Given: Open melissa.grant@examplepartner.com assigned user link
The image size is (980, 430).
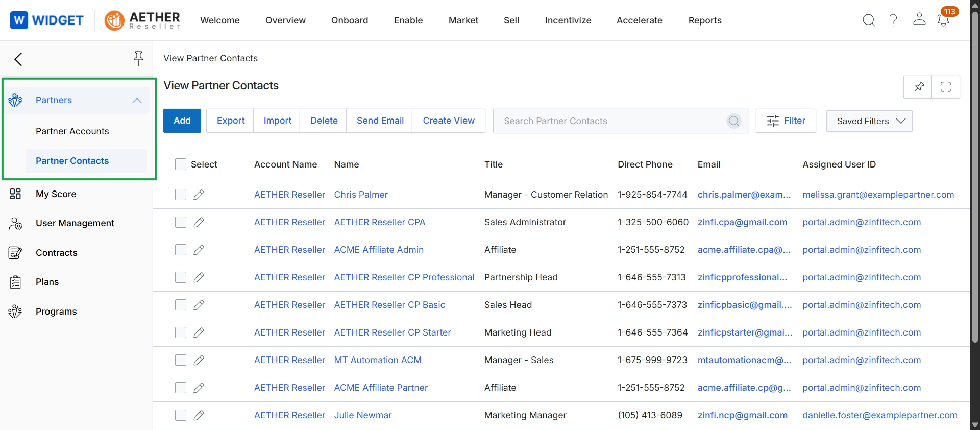Looking at the screenshot, I should pyautogui.click(x=878, y=195).
